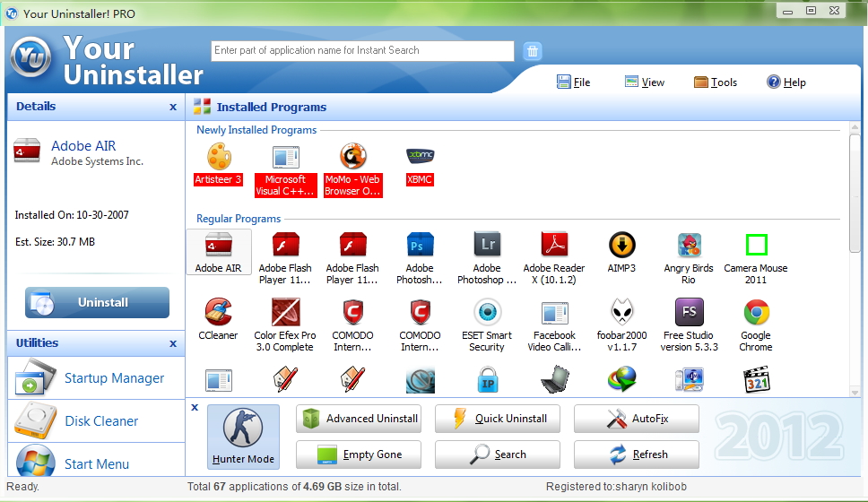The width and height of the screenshot is (868, 502).
Task: Close the Utilities panel
Action: [173, 343]
